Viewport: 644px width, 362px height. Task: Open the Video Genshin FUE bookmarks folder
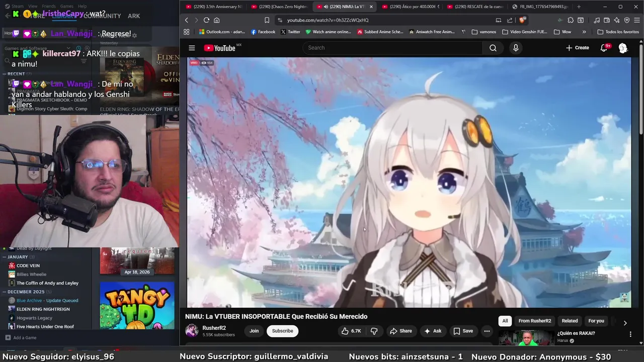(x=525, y=32)
